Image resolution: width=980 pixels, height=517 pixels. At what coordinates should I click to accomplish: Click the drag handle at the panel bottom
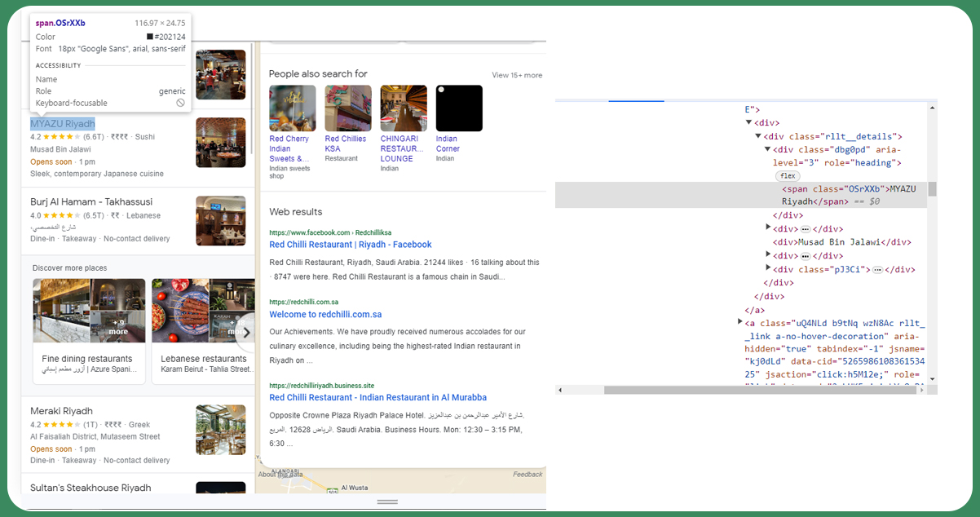click(x=387, y=502)
